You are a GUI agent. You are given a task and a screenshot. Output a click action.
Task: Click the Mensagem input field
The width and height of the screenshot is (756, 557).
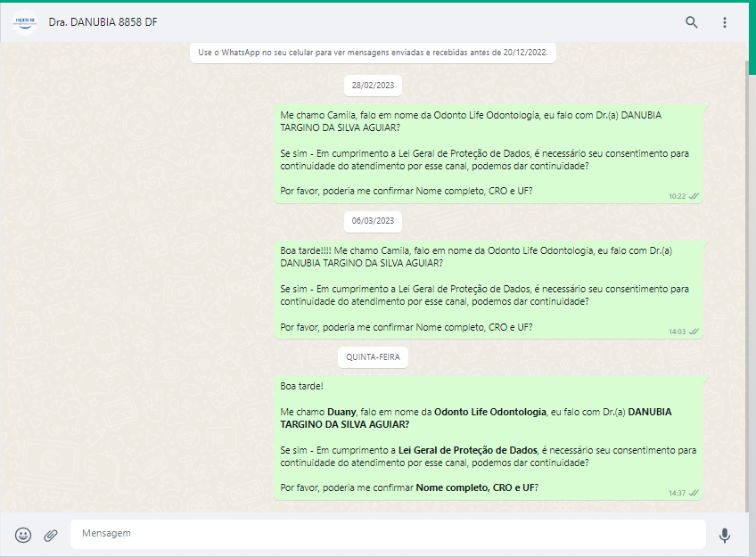click(388, 534)
